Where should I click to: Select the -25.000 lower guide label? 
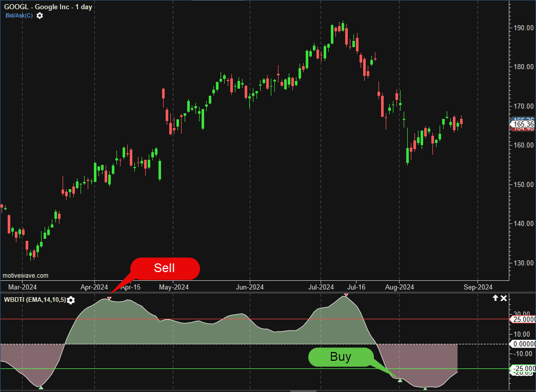click(x=523, y=368)
